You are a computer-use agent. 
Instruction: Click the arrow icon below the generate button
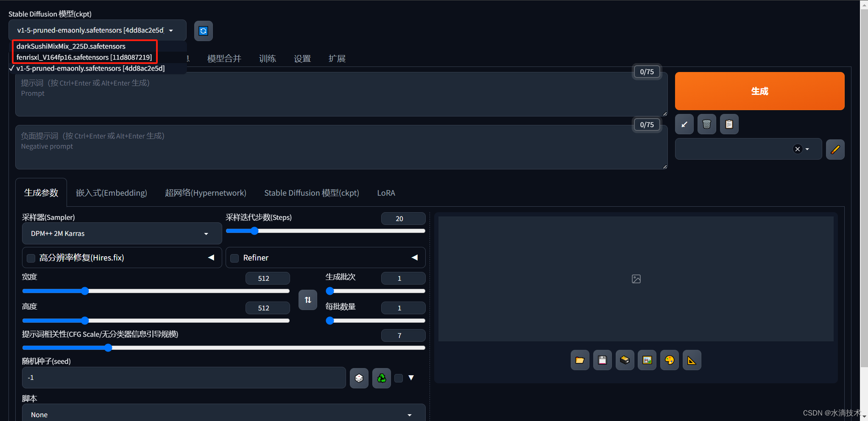[684, 124]
